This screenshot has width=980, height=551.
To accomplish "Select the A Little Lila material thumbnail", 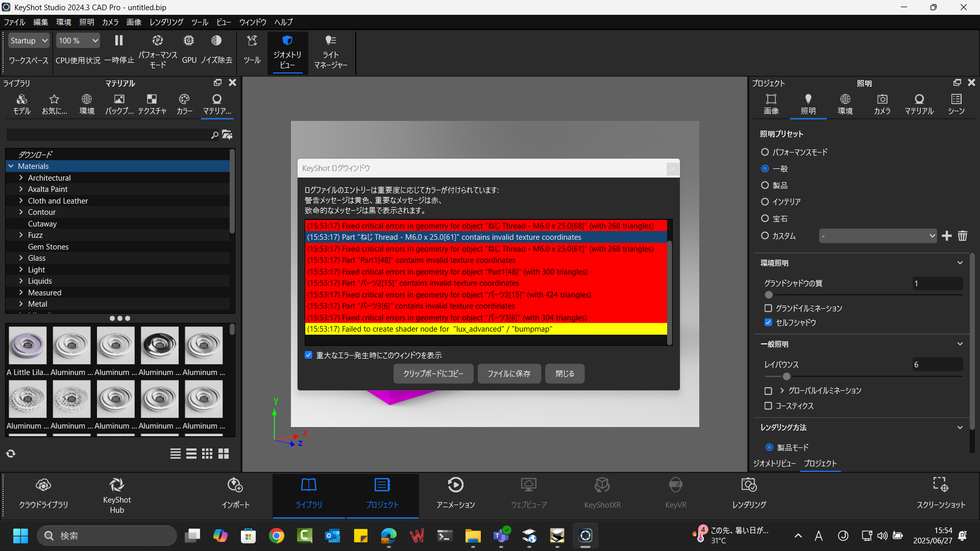I will (x=28, y=345).
